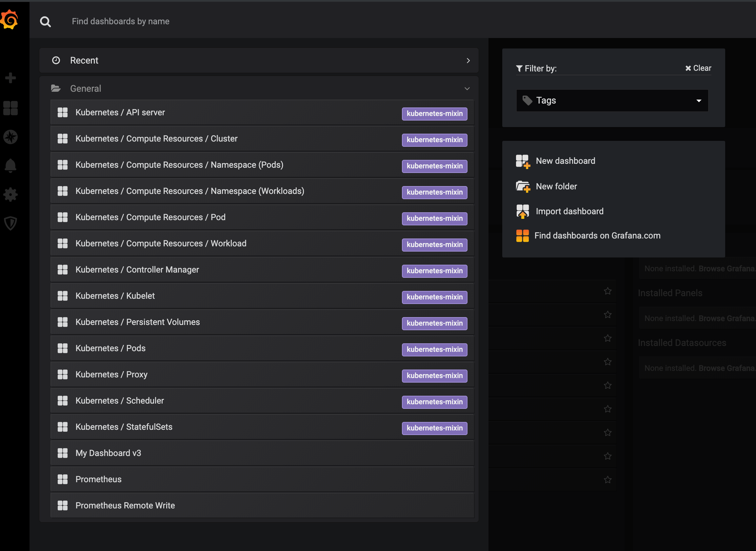Click the Tags label tag icon
The width and height of the screenshot is (756, 551).
coord(527,100)
